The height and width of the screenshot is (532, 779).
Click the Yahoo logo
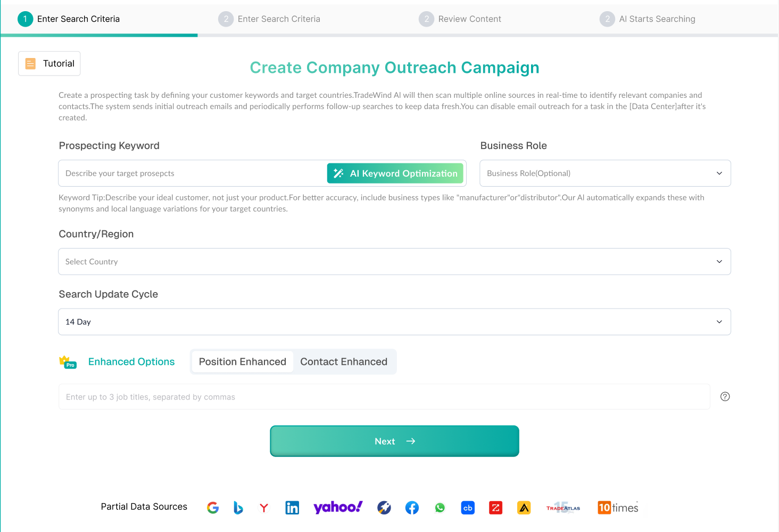point(338,507)
